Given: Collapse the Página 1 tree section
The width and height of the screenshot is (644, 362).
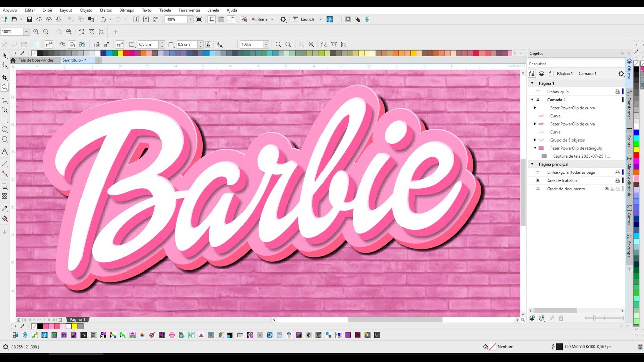Looking at the screenshot, I should [x=532, y=83].
